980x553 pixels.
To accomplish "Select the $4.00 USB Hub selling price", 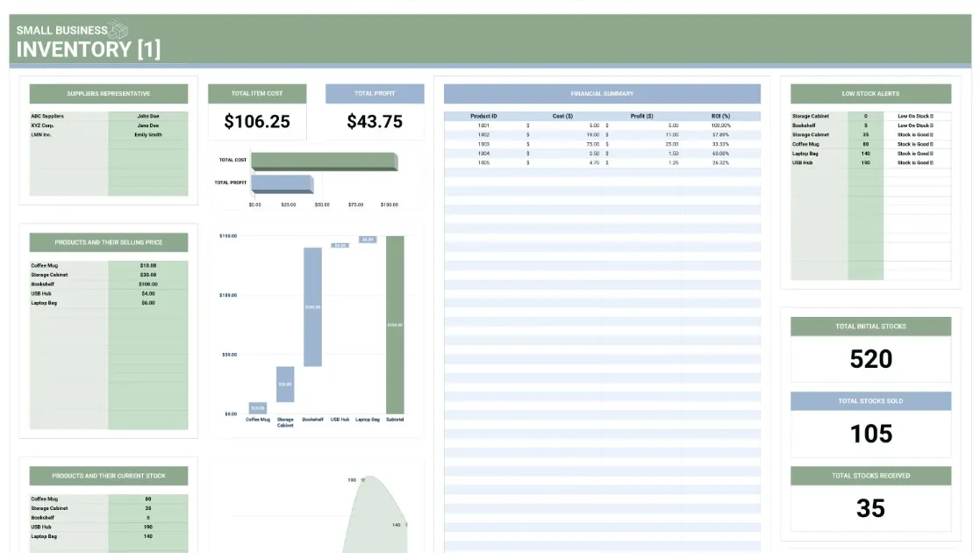I will pos(148,294).
